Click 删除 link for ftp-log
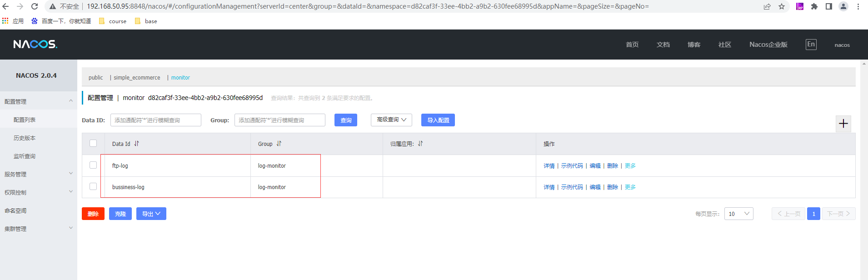868x280 pixels. tap(613, 166)
